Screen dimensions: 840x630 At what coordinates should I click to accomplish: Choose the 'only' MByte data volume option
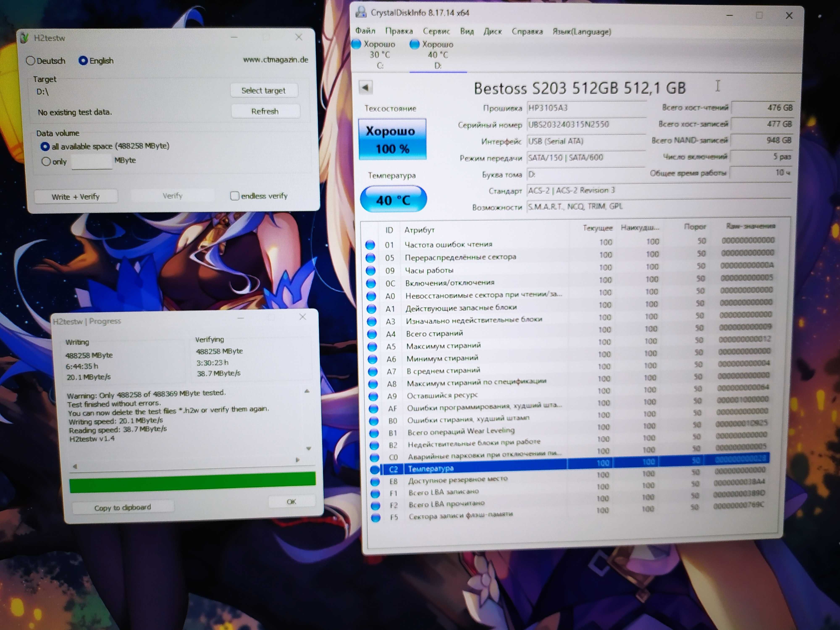tap(46, 161)
